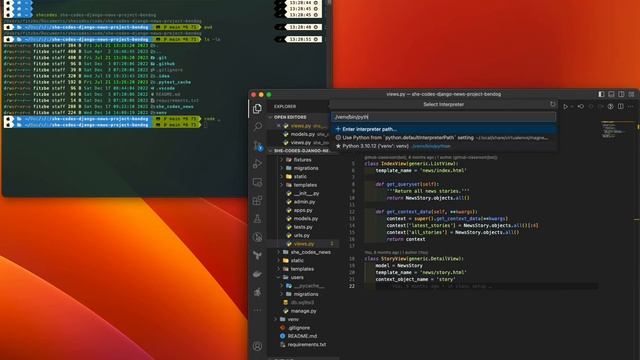Open the Explorer view in activity bar
640x360 pixels.
pyautogui.click(x=257, y=109)
